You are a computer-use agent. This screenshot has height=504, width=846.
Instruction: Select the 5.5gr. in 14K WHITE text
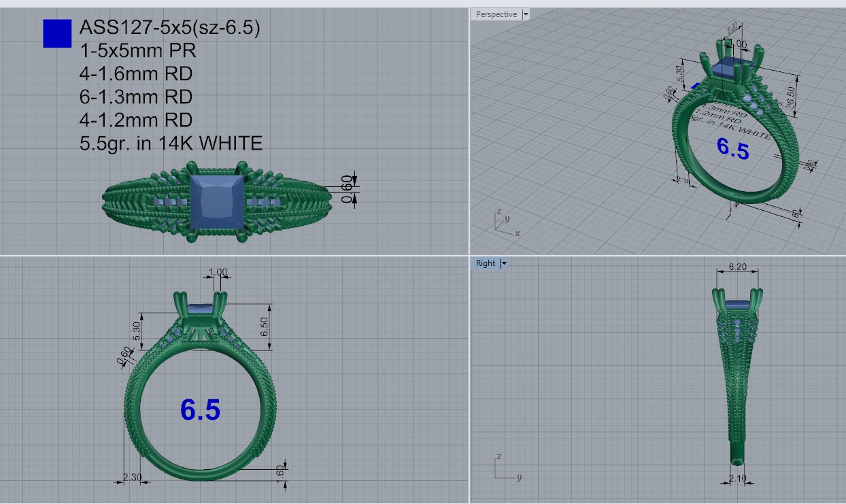click(171, 144)
